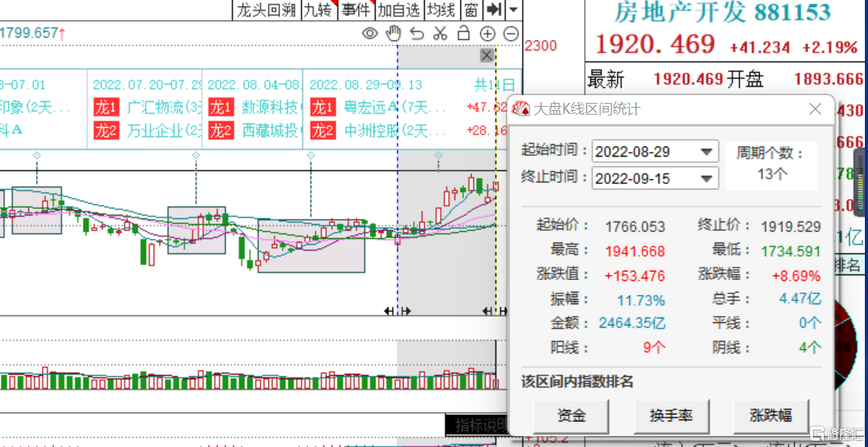Click the diamond marker in gray shaded region
Screen dimensions: 868x447
point(439,155)
